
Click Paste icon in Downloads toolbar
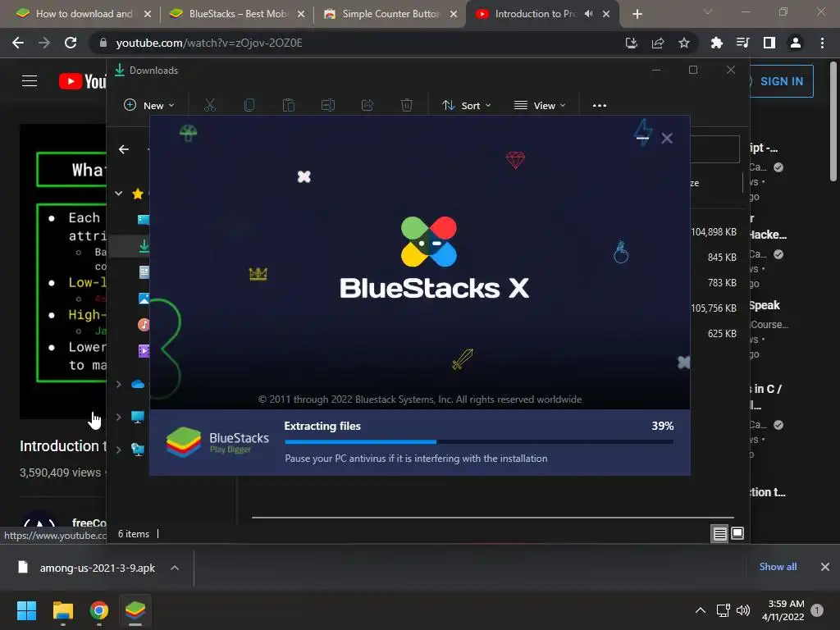pyautogui.click(x=289, y=105)
